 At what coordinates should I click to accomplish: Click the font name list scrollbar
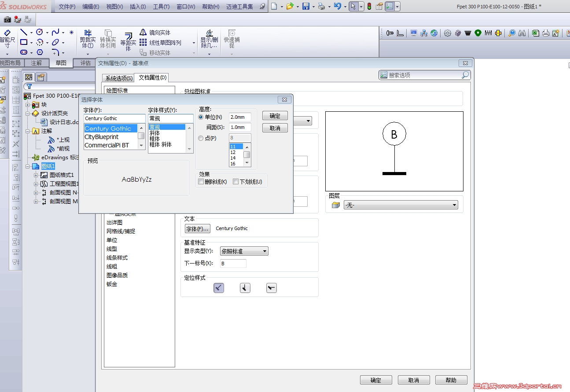pyautogui.click(x=141, y=137)
